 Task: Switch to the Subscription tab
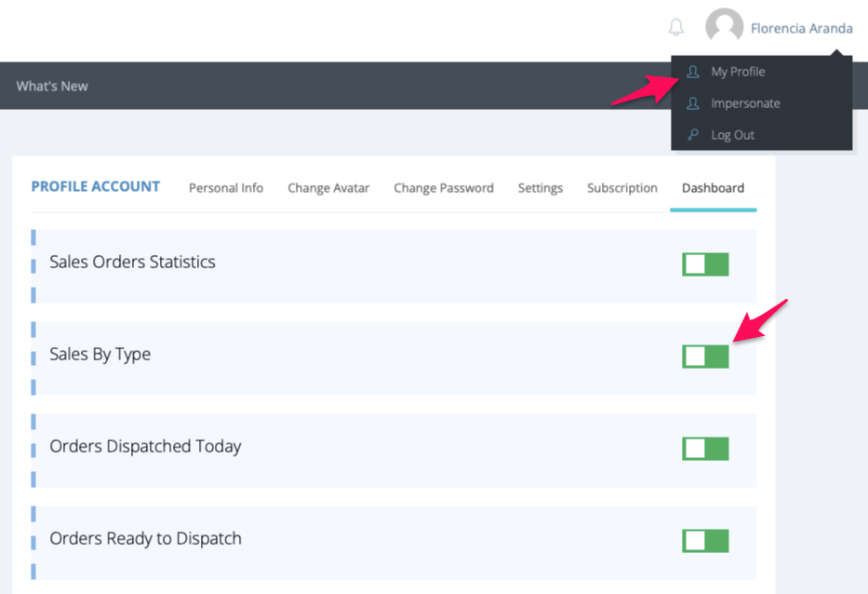[622, 188]
